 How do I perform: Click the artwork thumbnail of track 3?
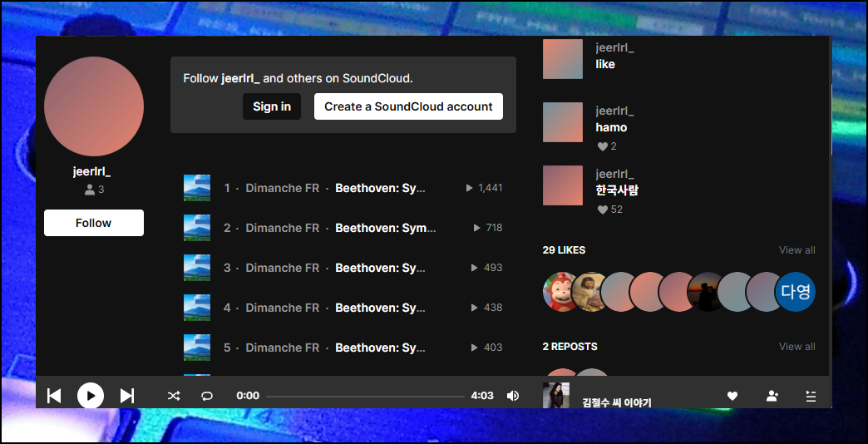point(197,268)
